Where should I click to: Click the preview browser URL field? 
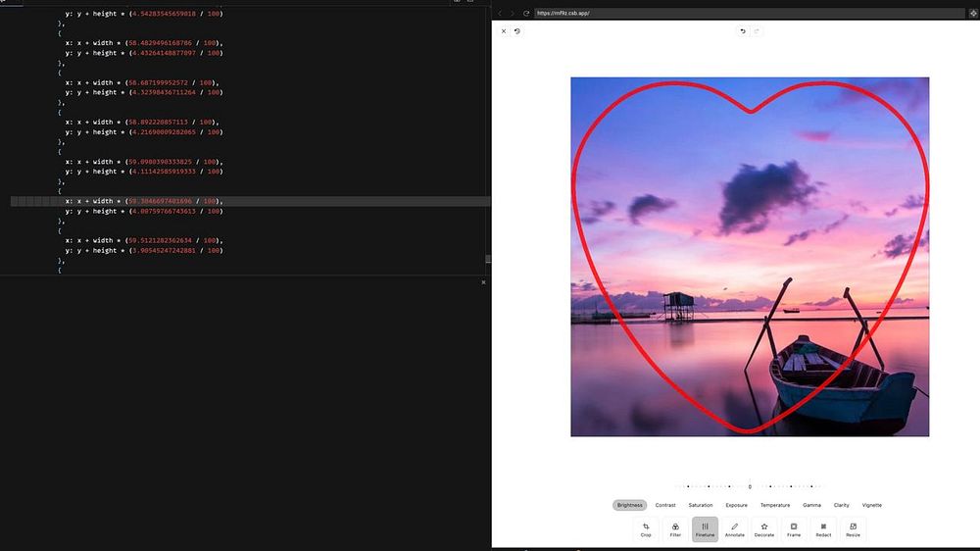[750, 13]
